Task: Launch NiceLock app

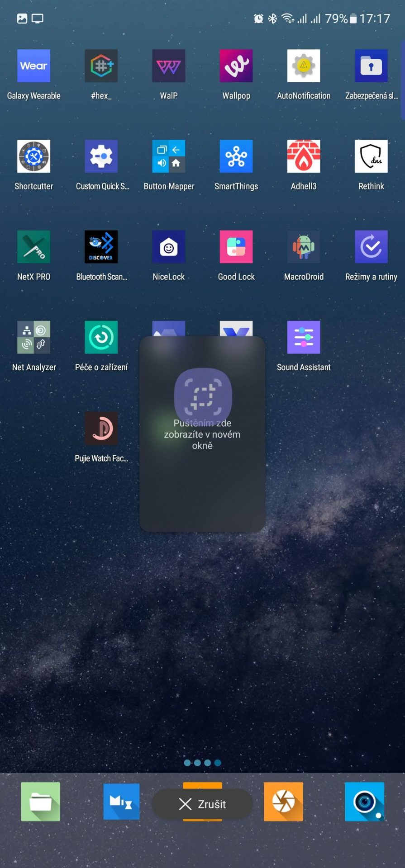Action: (168, 247)
